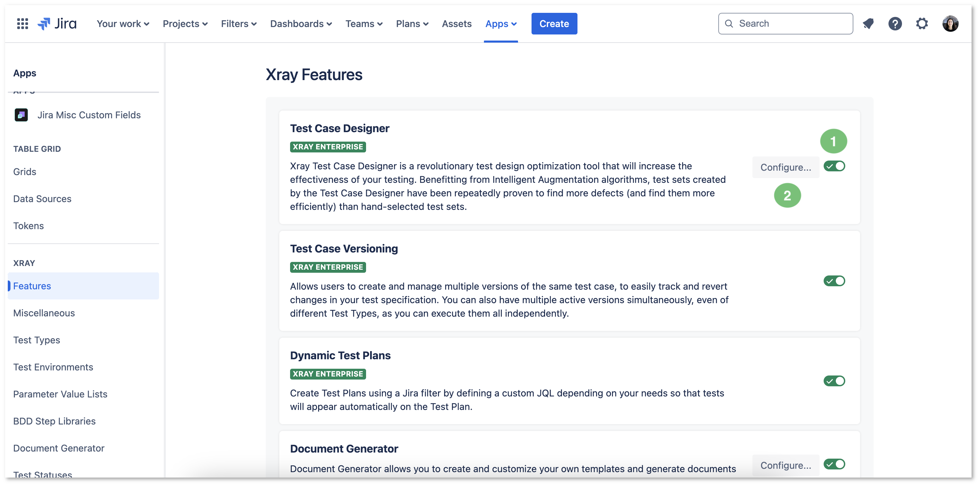Click the blue Create button
The image size is (980, 486).
[x=554, y=24]
